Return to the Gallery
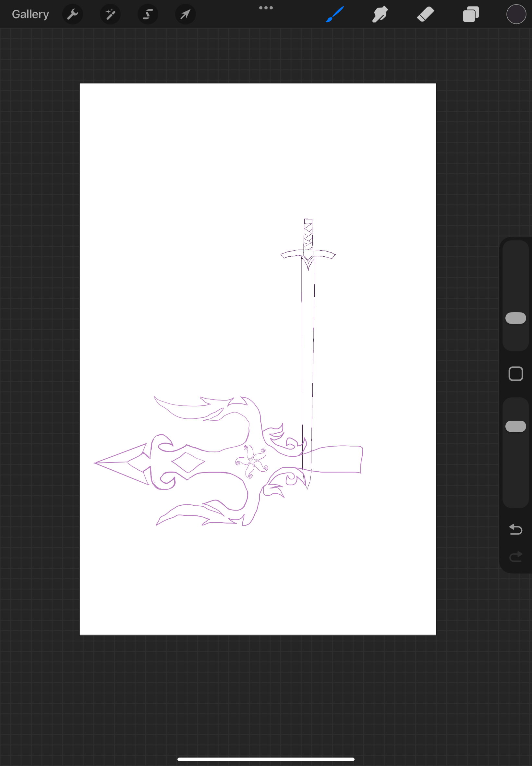The height and width of the screenshot is (766, 532). [x=30, y=14]
